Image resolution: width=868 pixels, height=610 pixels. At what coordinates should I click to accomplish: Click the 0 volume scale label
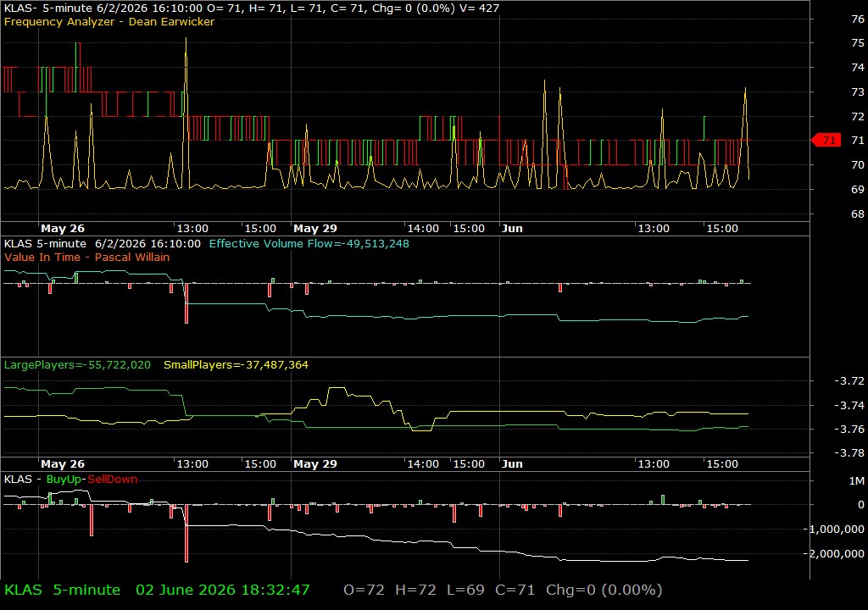point(861,505)
